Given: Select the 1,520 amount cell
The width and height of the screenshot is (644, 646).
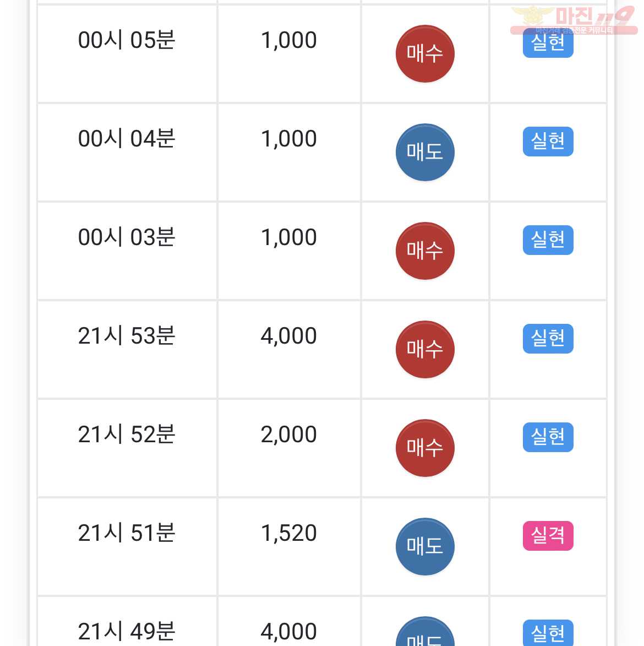Looking at the screenshot, I should tap(289, 546).
